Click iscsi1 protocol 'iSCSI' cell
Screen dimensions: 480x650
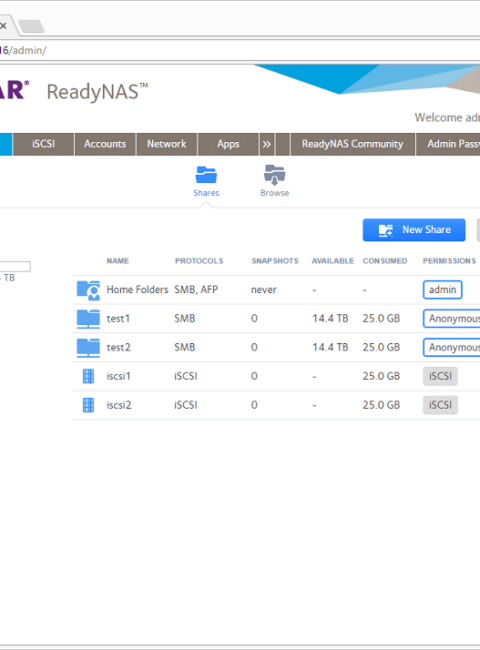(186, 376)
